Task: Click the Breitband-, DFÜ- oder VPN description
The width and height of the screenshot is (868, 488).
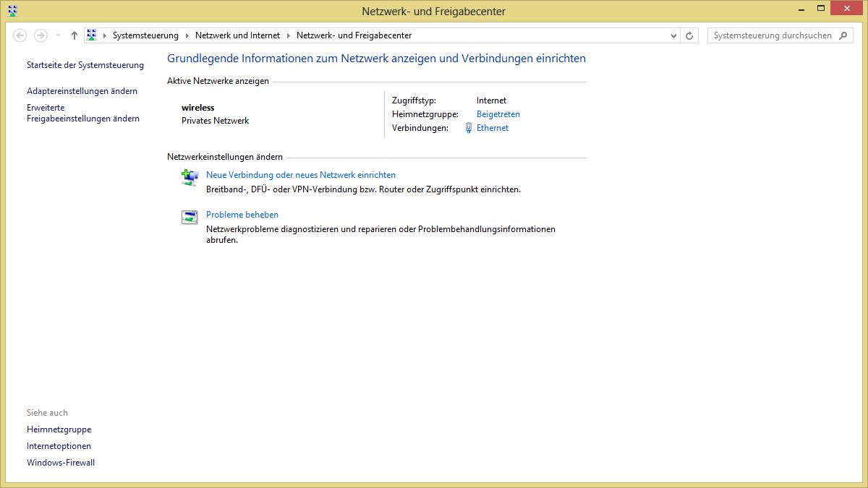Action: pos(363,189)
